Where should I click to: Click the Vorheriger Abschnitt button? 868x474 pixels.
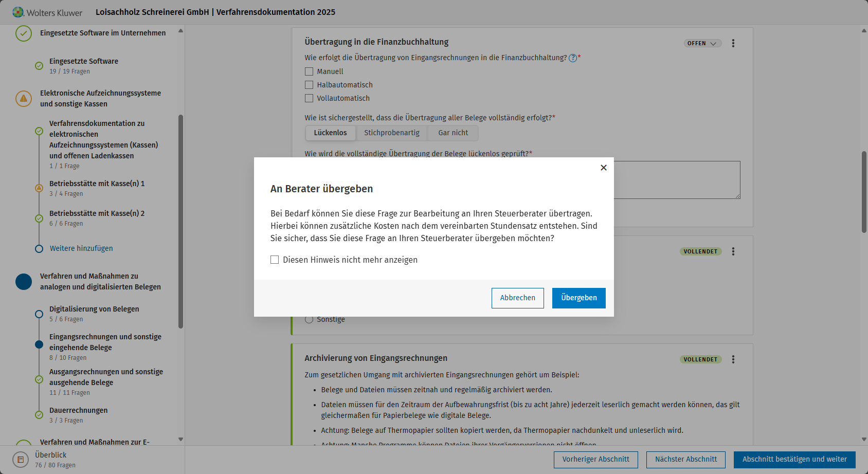pos(596,460)
